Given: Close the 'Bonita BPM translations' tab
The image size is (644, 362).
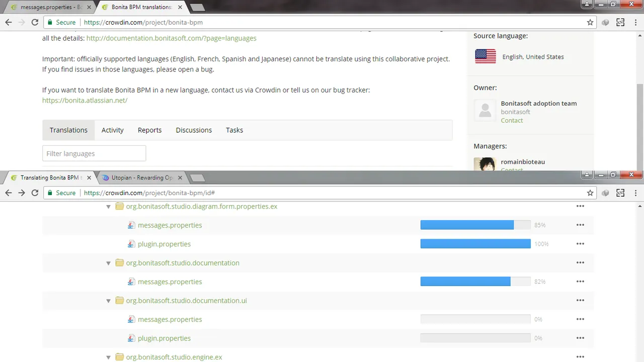Looking at the screenshot, I should (180, 8).
